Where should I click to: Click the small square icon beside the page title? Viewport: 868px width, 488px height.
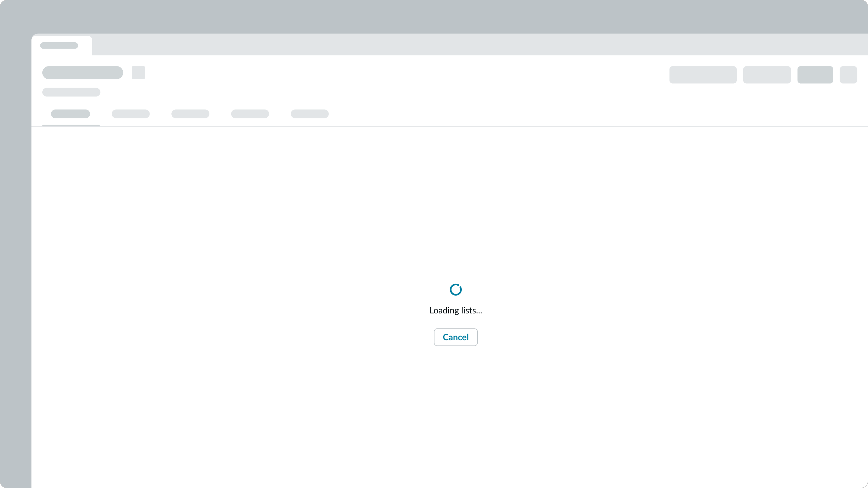(138, 73)
